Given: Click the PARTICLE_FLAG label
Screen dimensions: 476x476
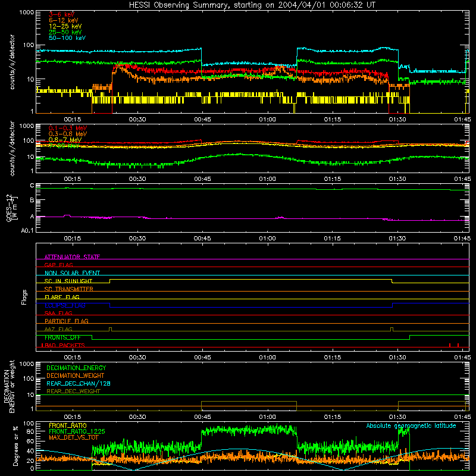Looking at the screenshot, I should click(67, 321).
